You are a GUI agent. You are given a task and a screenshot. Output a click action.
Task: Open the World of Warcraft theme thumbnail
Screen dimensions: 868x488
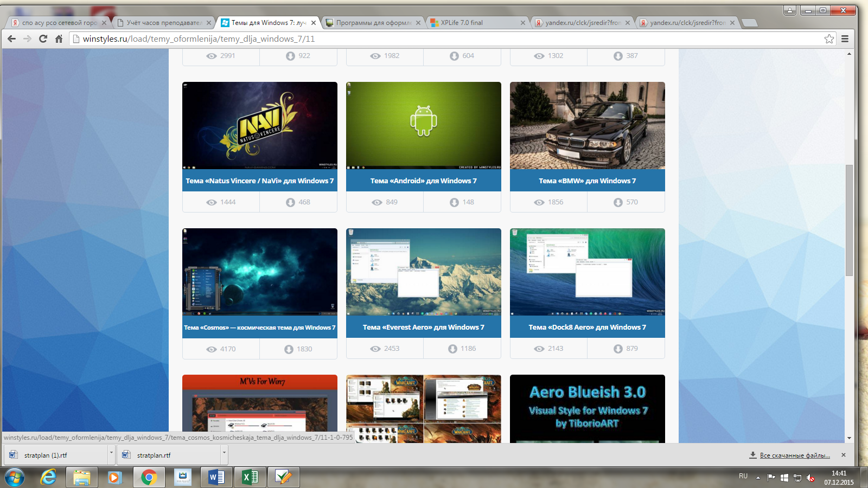(x=424, y=409)
